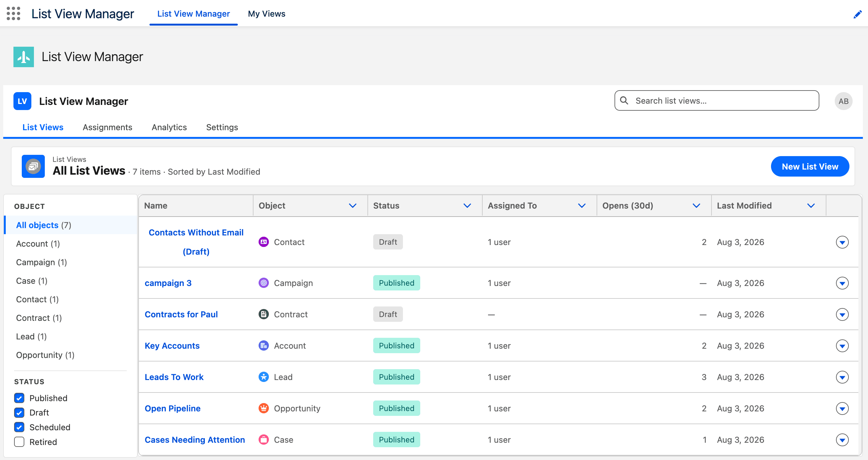
Task: Expand the Last Modified column menu chevron
Action: pyautogui.click(x=811, y=206)
